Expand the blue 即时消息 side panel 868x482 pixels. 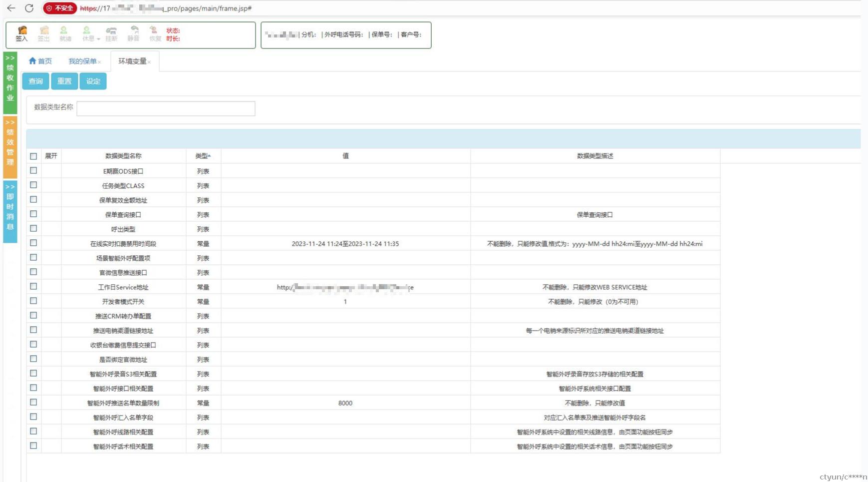[x=10, y=211]
